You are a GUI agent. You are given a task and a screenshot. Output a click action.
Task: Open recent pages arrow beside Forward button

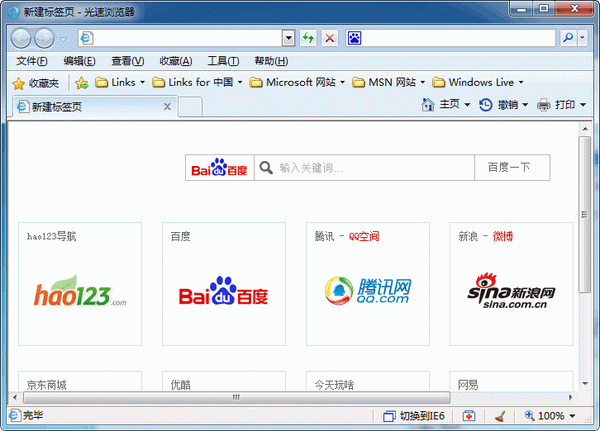coord(63,39)
